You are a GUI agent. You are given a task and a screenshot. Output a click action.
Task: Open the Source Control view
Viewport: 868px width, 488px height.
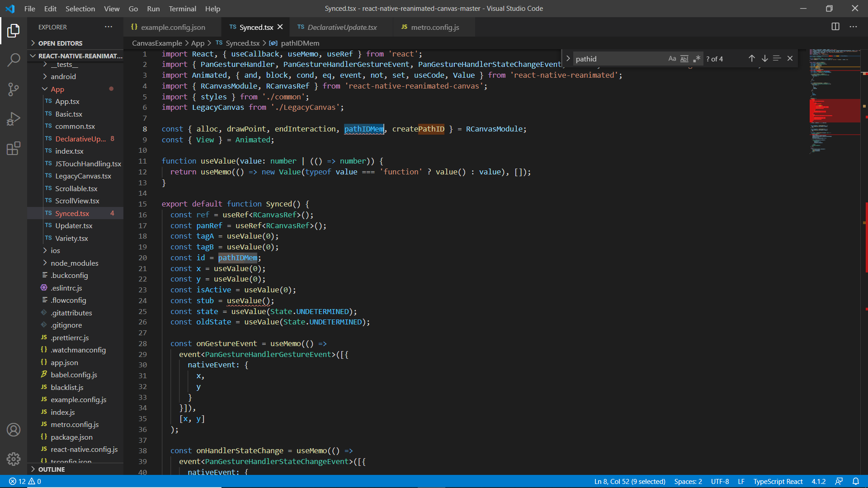(14, 89)
